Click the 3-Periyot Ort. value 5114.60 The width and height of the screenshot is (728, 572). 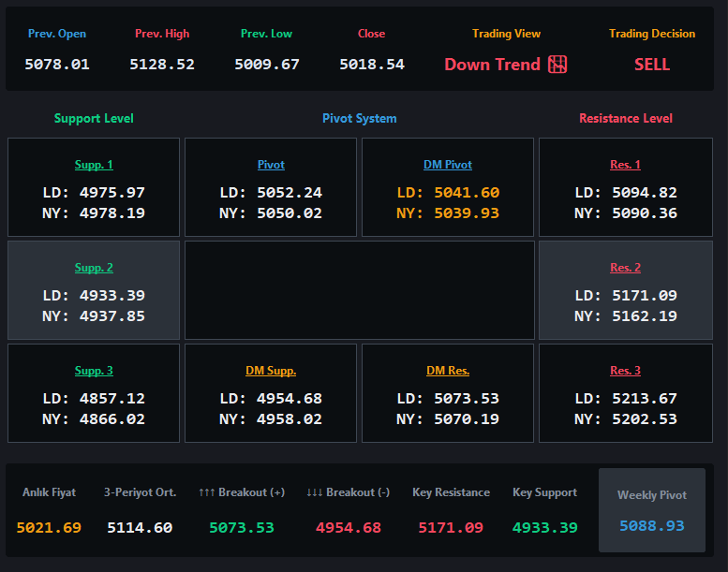coord(140,528)
